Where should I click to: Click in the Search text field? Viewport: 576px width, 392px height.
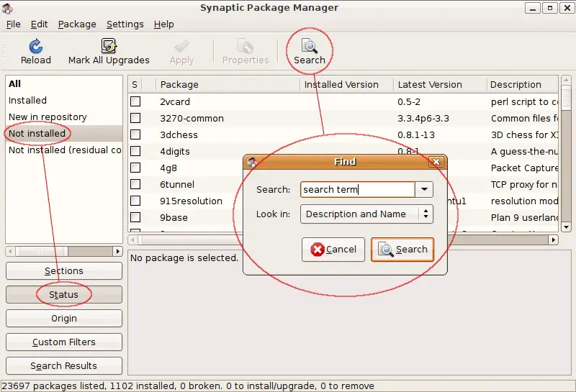[x=357, y=189]
